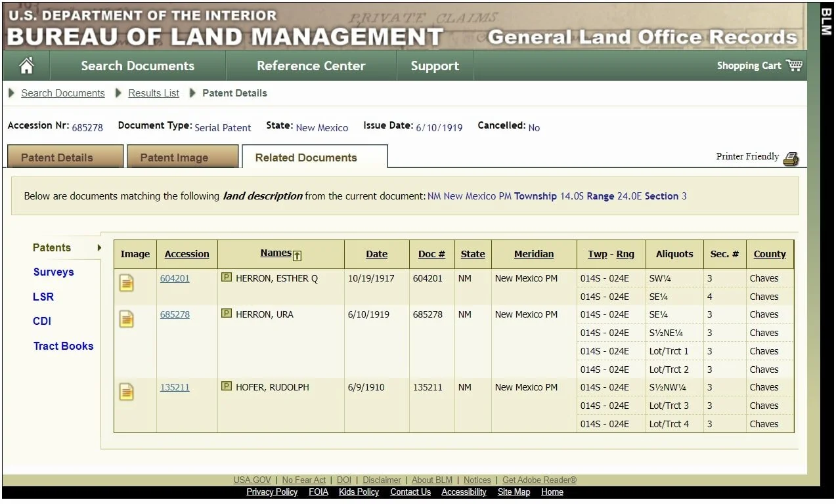Screen dimensions: 836x504
Task: Expand the Patents sidebar arrow
Action: click(99, 247)
